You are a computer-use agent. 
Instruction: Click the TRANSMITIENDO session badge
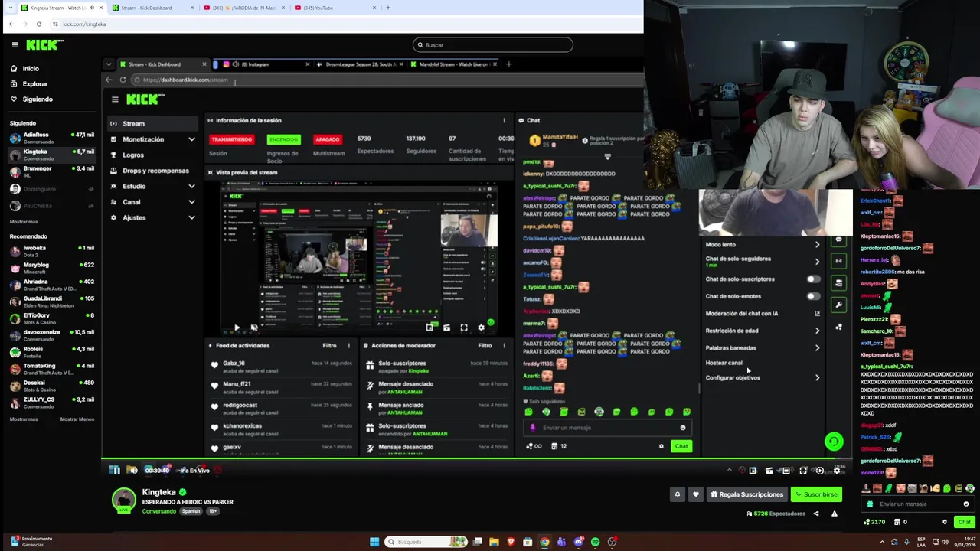[x=231, y=139]
